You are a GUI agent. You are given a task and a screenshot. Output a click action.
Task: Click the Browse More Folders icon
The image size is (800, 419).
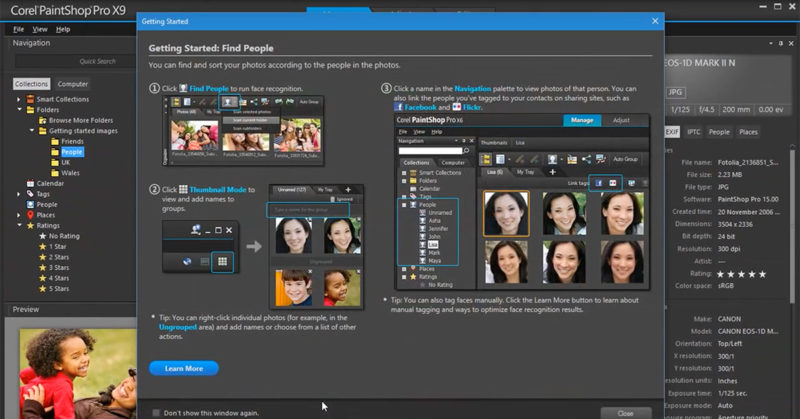point(43,120)
